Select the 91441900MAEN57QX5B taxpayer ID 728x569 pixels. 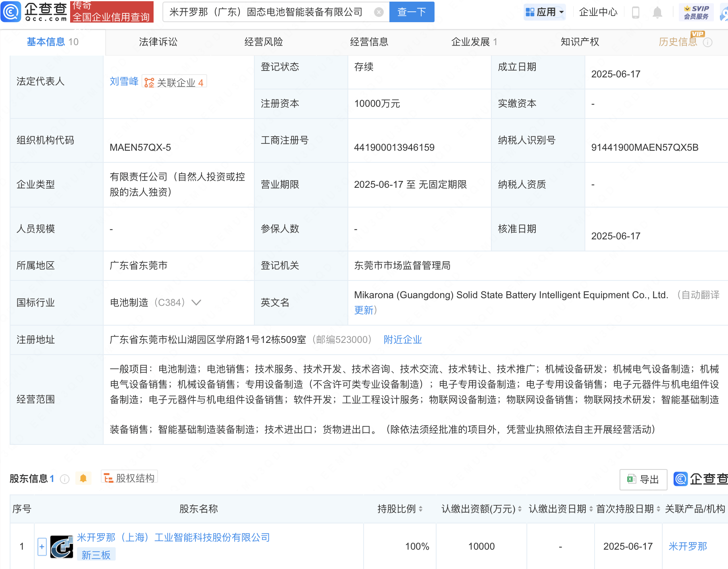coord(645,147)
